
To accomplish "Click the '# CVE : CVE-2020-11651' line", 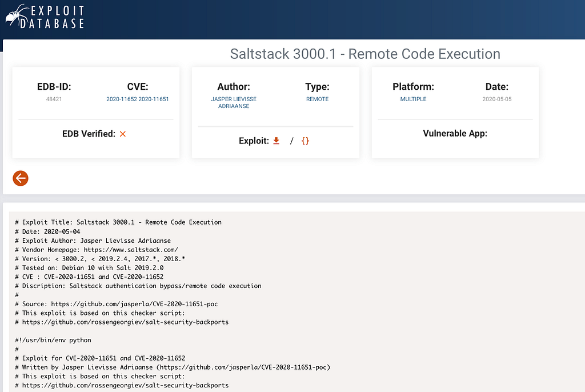I will tap(89, 277).
